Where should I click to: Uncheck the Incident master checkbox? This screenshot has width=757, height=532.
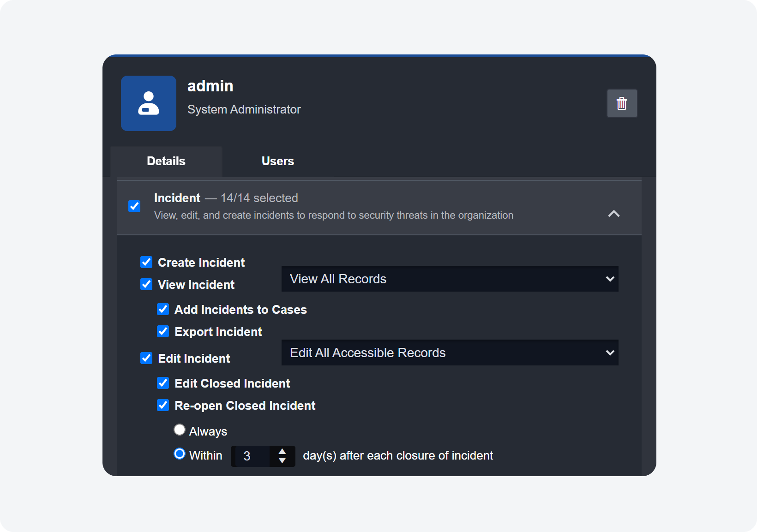click(134, 206)
